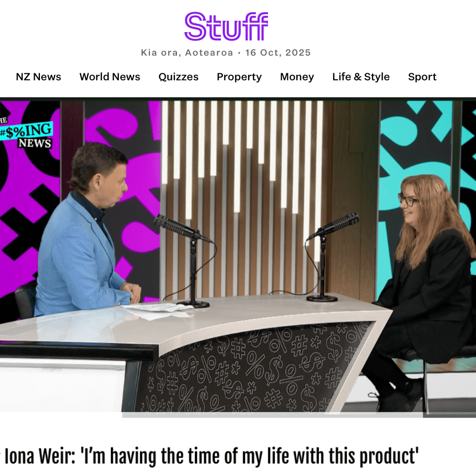Click the Kia ora, Aotearoa date line
Image resolution: width=476 pixels, height=476 pixels.
[226, 52]
